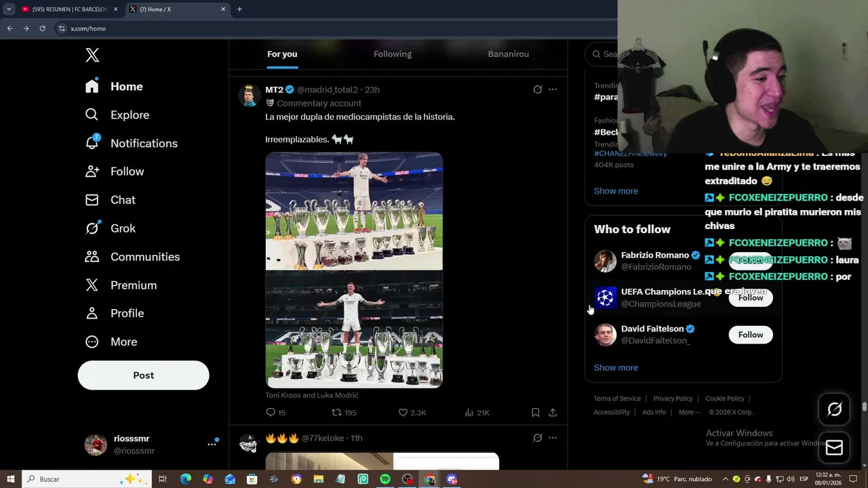Go back in the browser

point(9,28)
